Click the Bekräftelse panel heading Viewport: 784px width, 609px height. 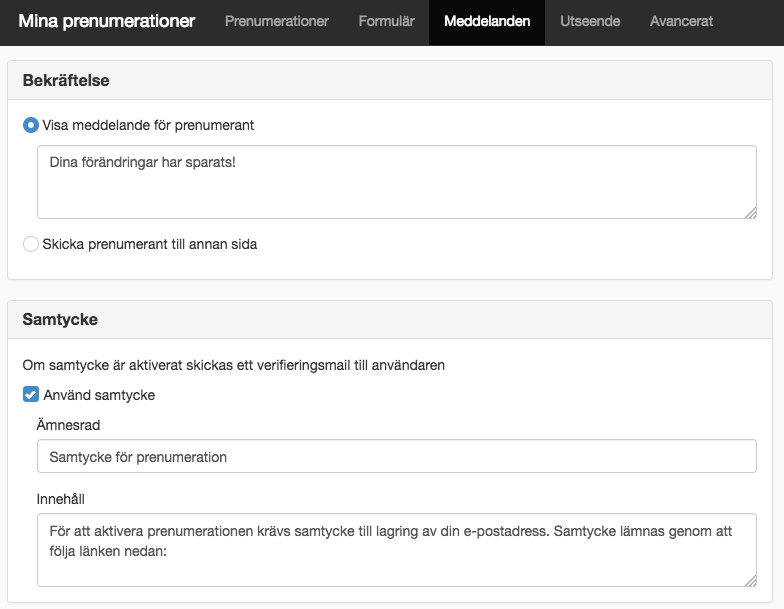click(x=66, y=80)
